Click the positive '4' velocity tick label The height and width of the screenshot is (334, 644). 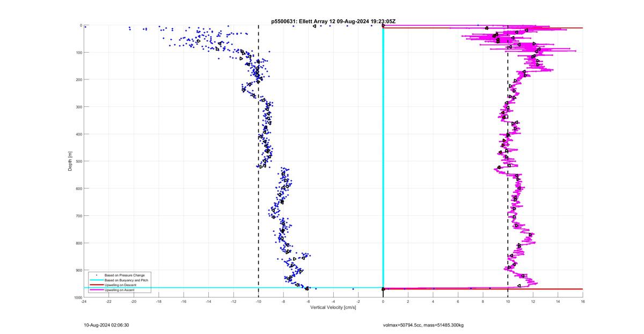coord(433,301)
